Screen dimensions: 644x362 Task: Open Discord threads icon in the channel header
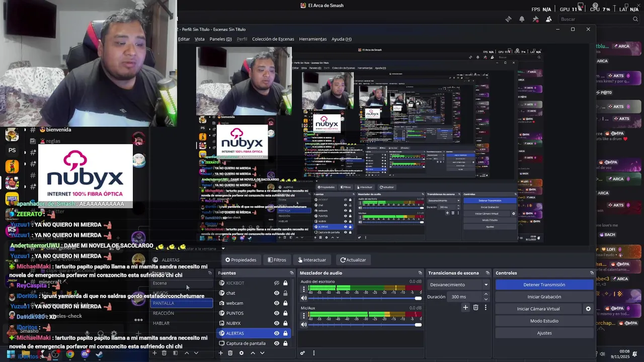508,19
